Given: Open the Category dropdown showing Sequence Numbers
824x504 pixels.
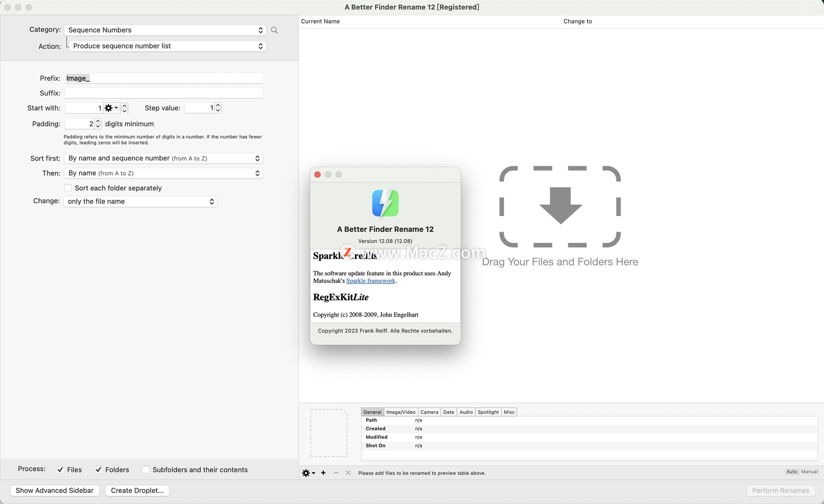Looking at the screenshot, I should (165, 30).
